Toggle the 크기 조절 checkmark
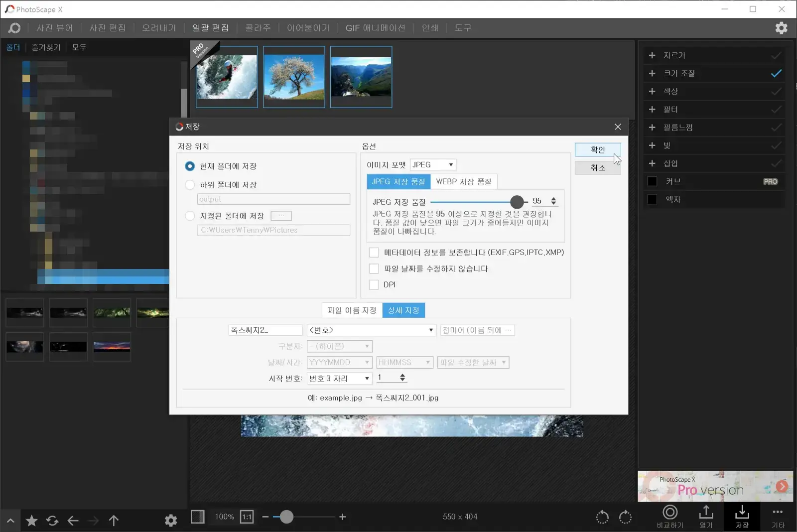This screenshot has width=797, height=532. 776,73
